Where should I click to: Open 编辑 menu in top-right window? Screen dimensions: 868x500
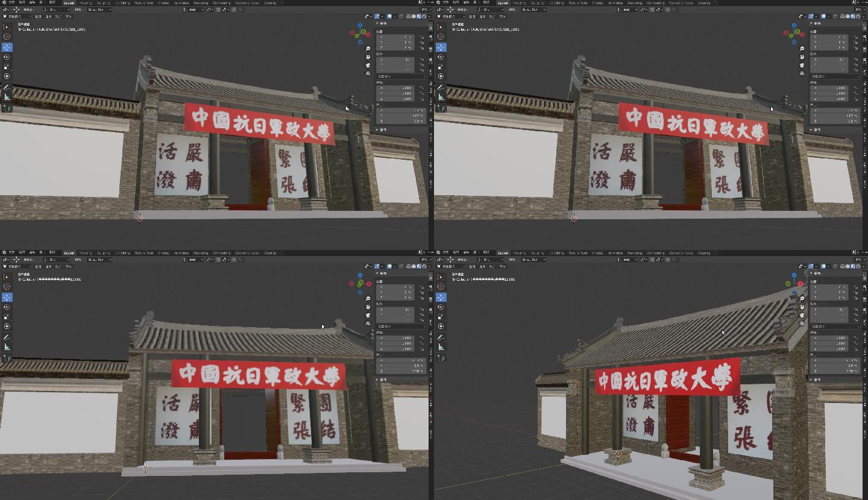(456, 2)
